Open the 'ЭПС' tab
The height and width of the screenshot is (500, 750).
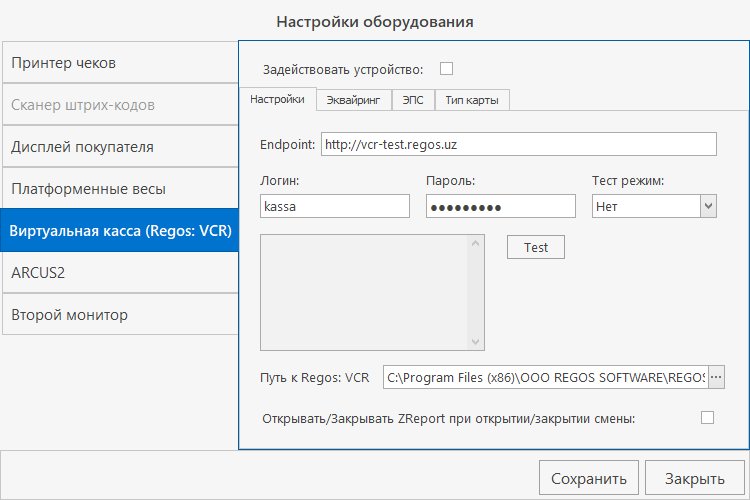(x=413, y=100)
